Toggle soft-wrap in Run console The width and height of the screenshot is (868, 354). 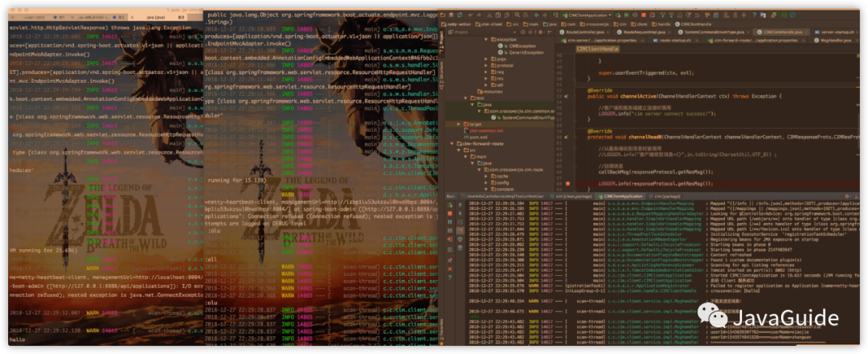[x=460, y=221]
